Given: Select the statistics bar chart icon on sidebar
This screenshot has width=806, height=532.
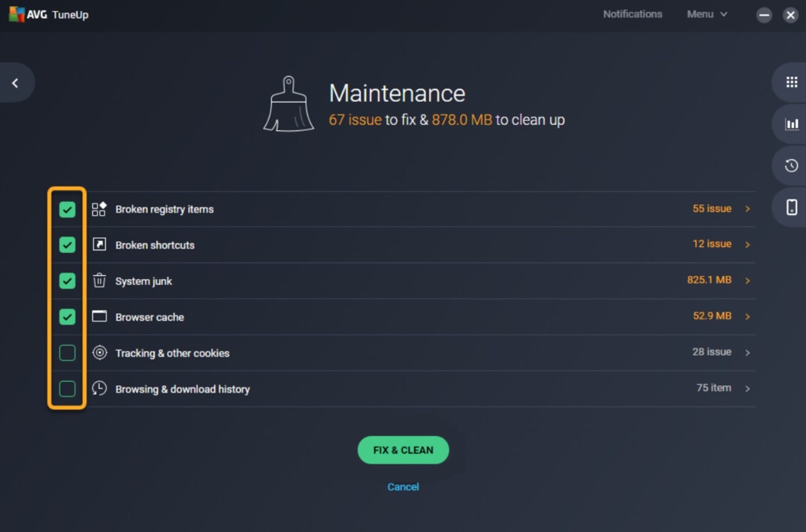Looking at the screenshot, I should coord(792,124).
